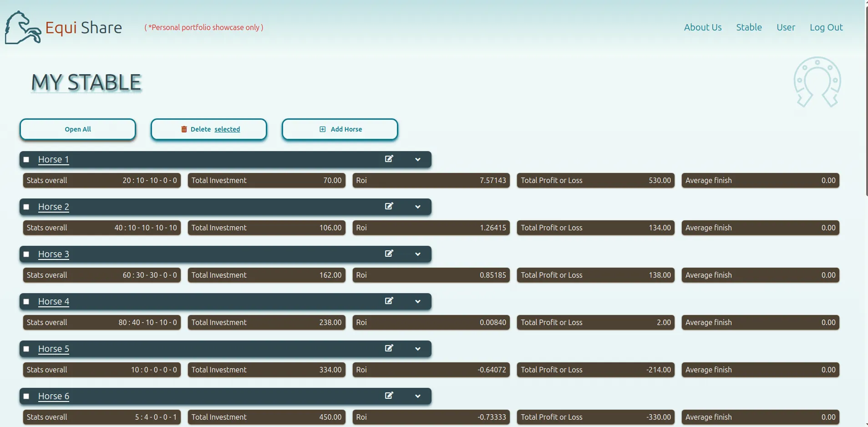Image resolution: width=868 pixels, height=427 pixels.
Task: Open the Stable menu item
Action: 748,27
